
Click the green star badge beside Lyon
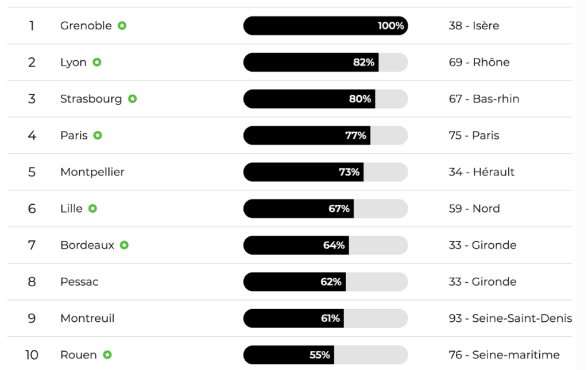coord(97,63)
